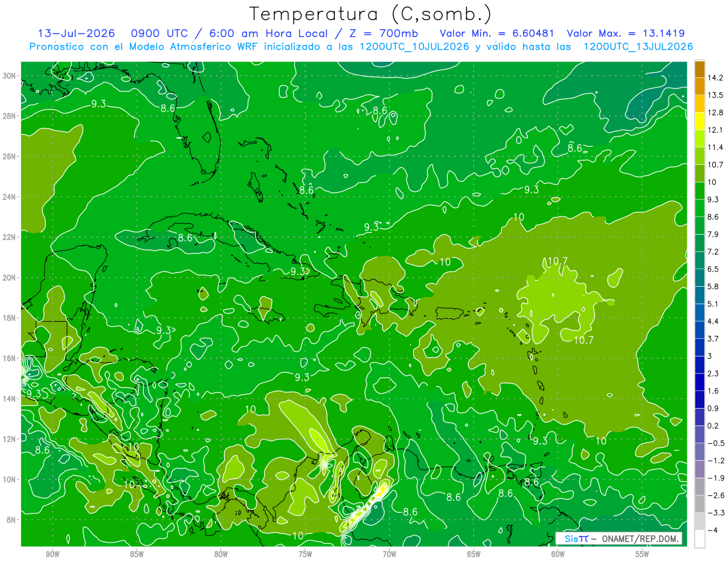The height and width of the screenshot is (562, 728).
Task: Pick the orange-brown swatch above 14.2
Action: (699, 69)
